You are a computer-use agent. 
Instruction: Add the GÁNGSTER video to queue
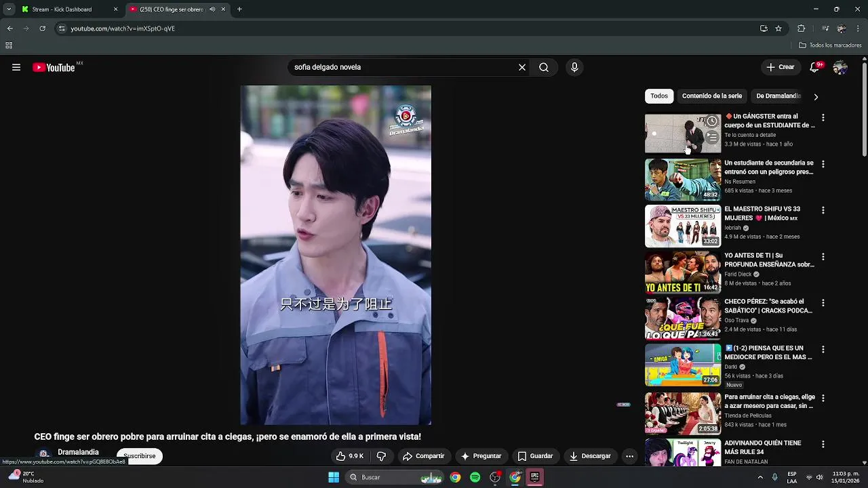711,137
